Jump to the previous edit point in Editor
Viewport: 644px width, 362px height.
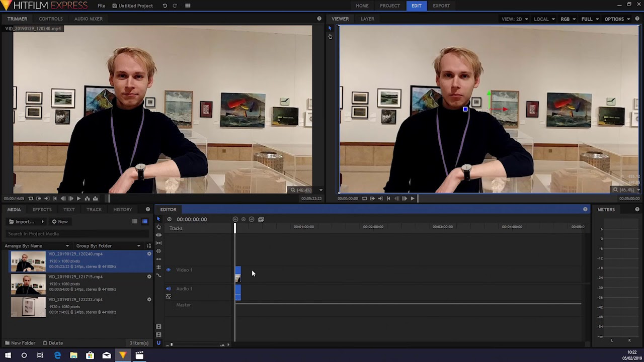(235, 219)
